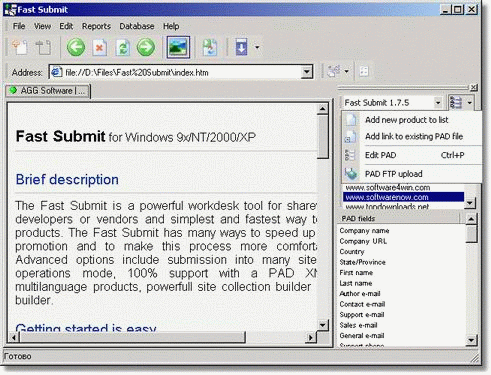The image size is (491, 375).
Task: Stop page loading with red X icon
Action: [100, 47]
